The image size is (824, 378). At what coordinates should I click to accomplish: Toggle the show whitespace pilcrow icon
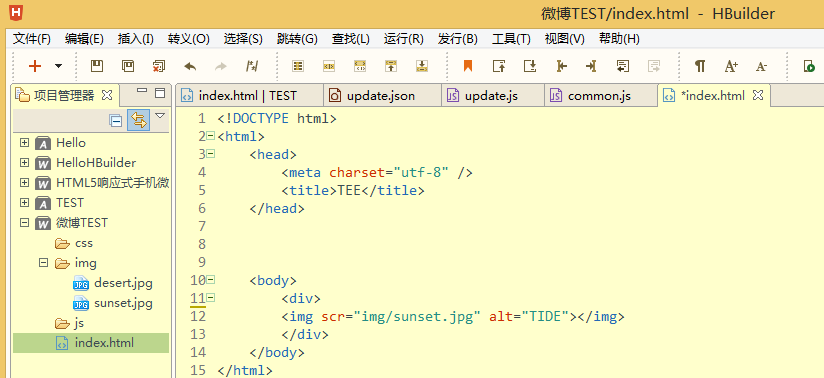pyautogui.click(x=699, y=66)
